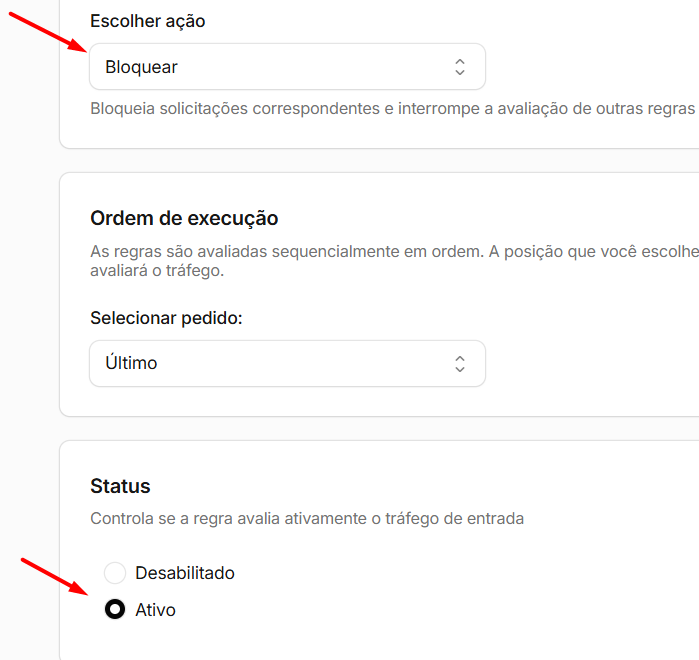699x660 pixels.
Task: Expand the Último order selector
Action: [287, 364]
